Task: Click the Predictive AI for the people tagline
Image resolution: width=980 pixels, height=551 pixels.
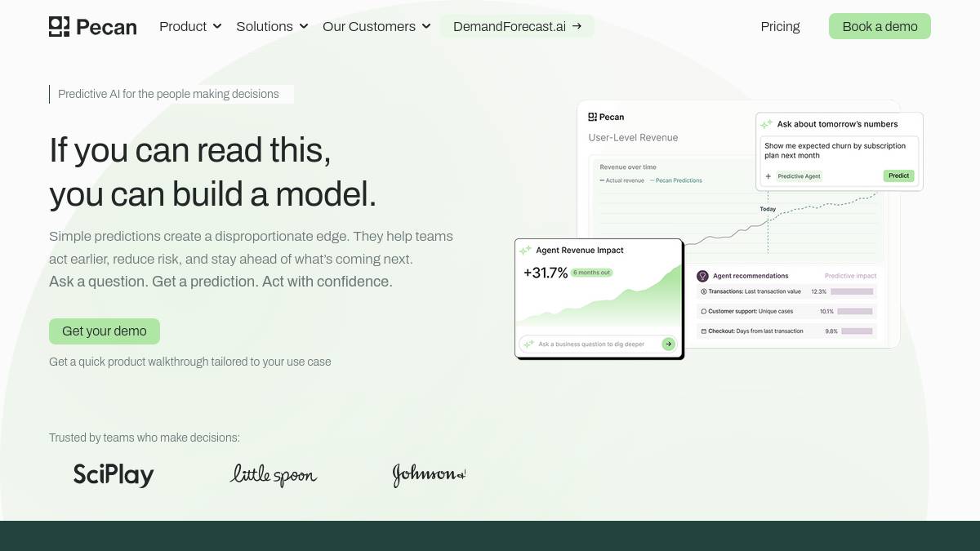Action: (x=168, y=94)
